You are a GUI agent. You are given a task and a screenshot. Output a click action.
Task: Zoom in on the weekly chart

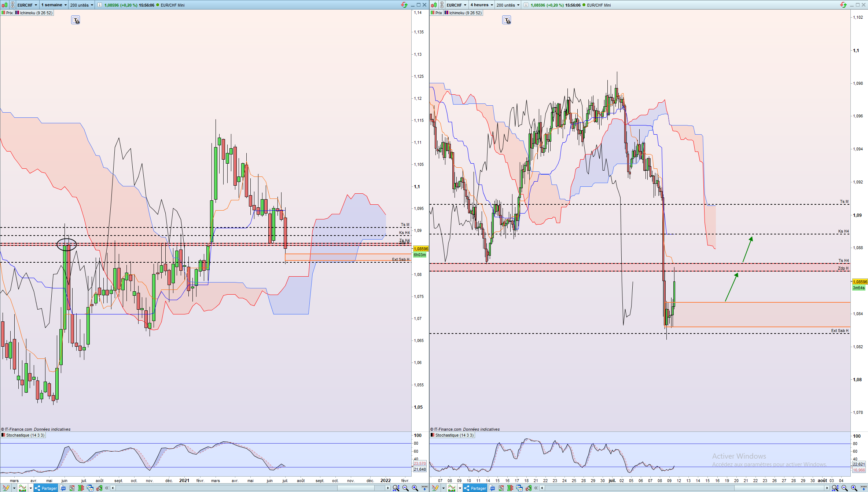click(x=415, y=488)
